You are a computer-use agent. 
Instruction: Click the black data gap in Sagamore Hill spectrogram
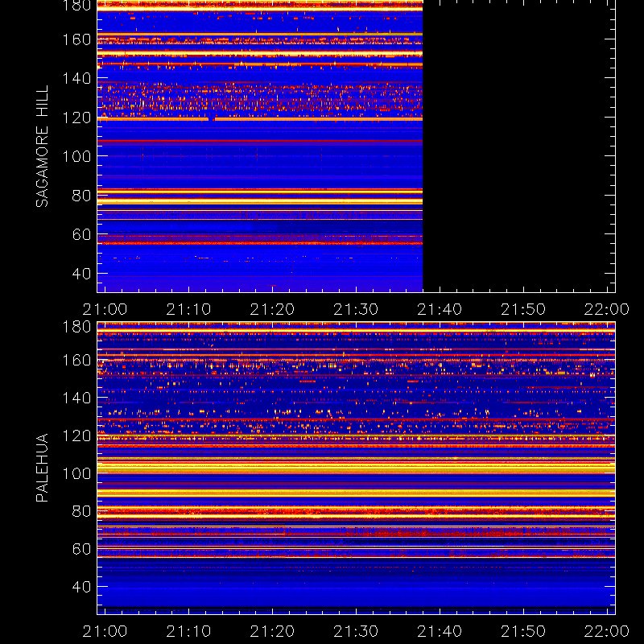518,147
